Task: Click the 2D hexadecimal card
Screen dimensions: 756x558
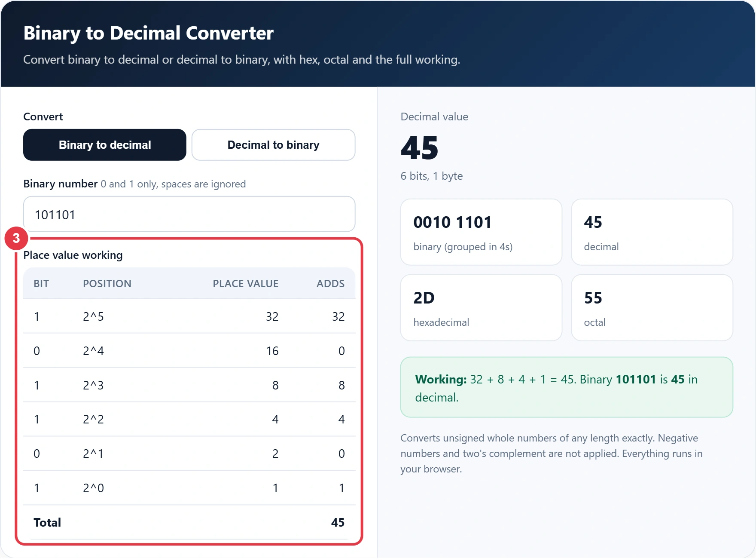Action: pyautogui.click(x=481, y=308)
